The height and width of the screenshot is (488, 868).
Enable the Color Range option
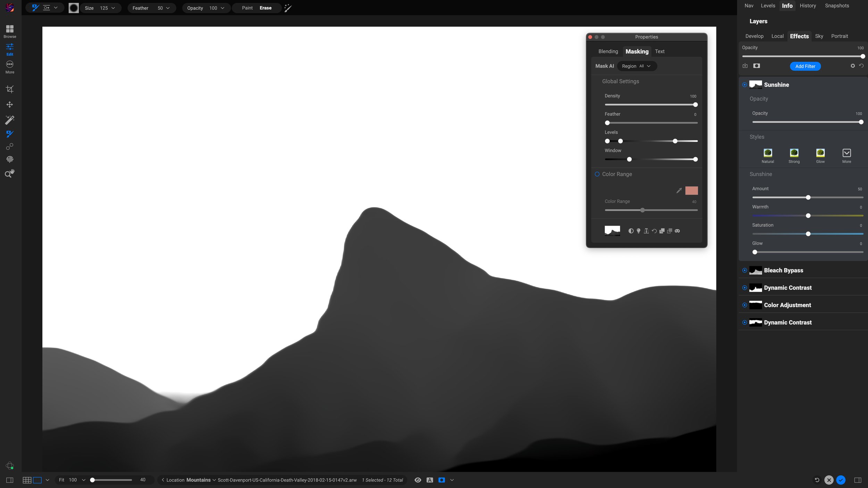(598, 174)
